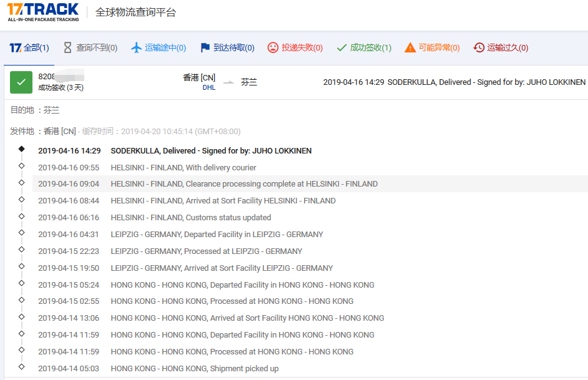Select the 全部(1) tab

coord(29,48)
